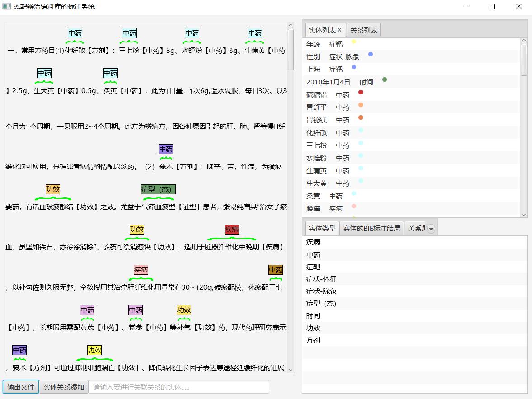
Task: Select the brown 中药 tag above 三七
Action: [275, 270]
